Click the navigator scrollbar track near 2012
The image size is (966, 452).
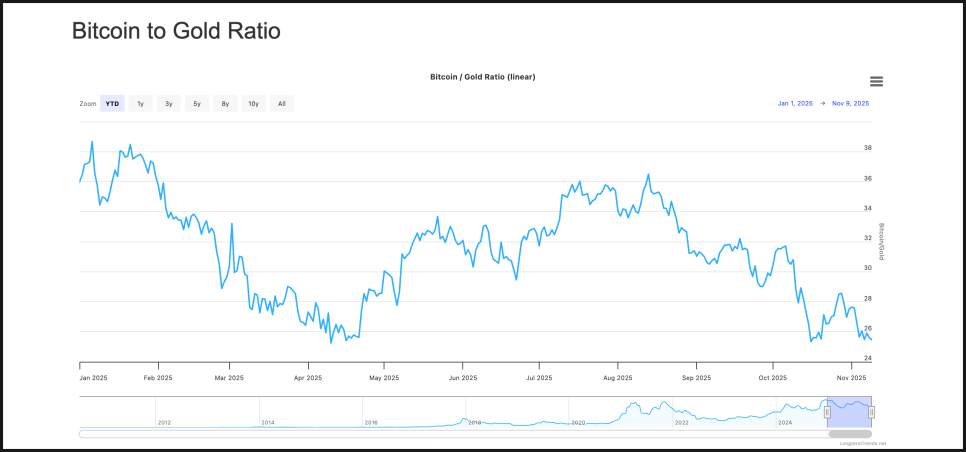coord(165,434)
